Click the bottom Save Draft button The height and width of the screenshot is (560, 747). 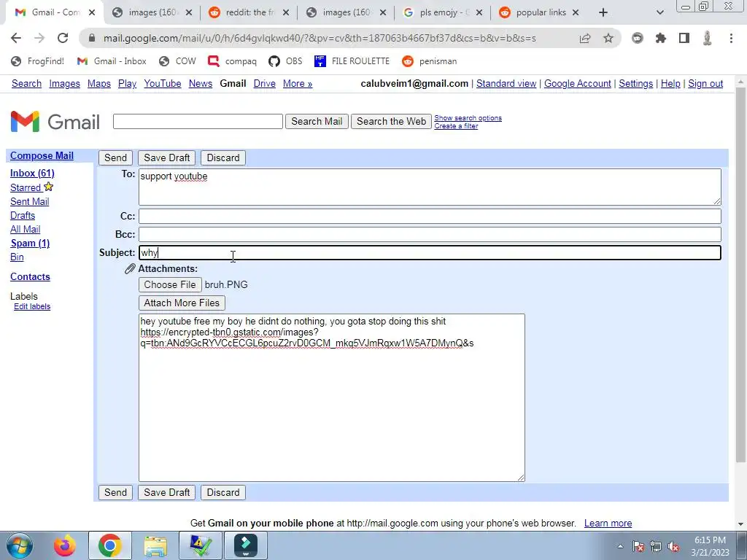coord(167,492)
